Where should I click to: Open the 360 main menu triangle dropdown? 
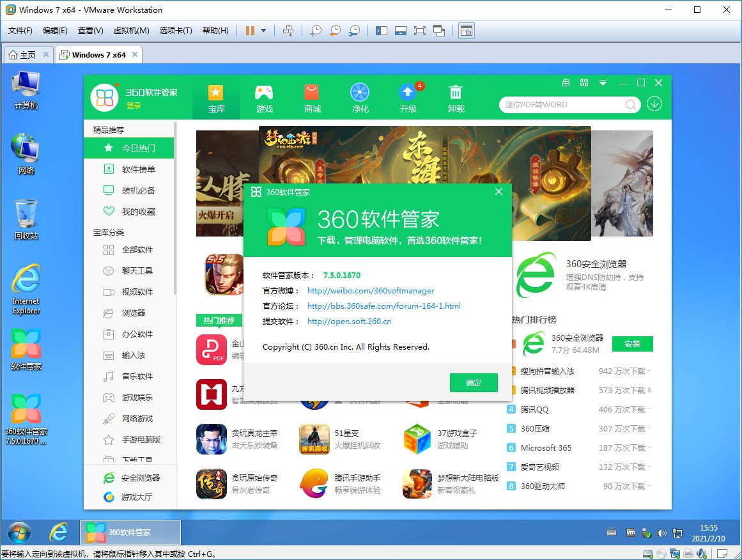click(603, 83)
